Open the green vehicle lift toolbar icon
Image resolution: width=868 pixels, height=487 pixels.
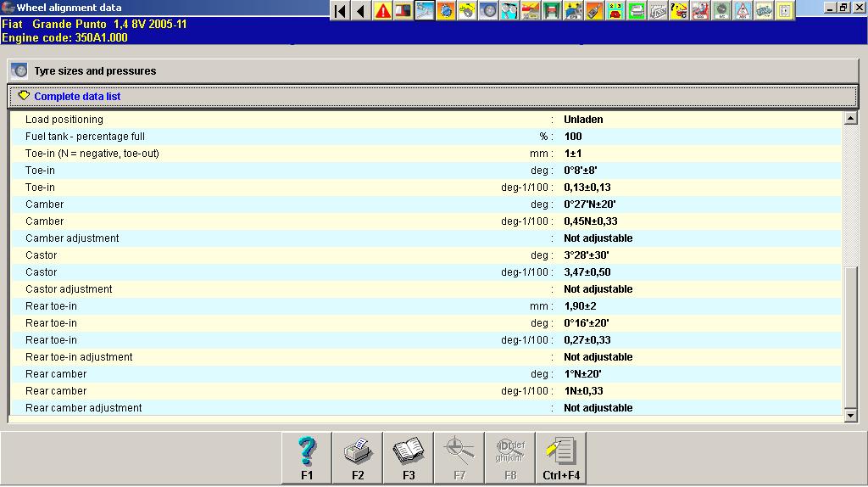point(552,11)
